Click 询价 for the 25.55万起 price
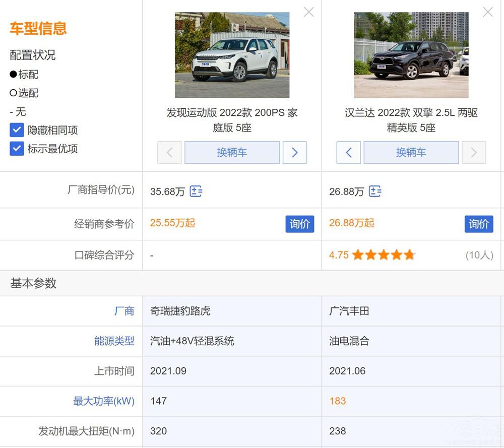Viewport: 504px width, 448px height. [299, 224]
